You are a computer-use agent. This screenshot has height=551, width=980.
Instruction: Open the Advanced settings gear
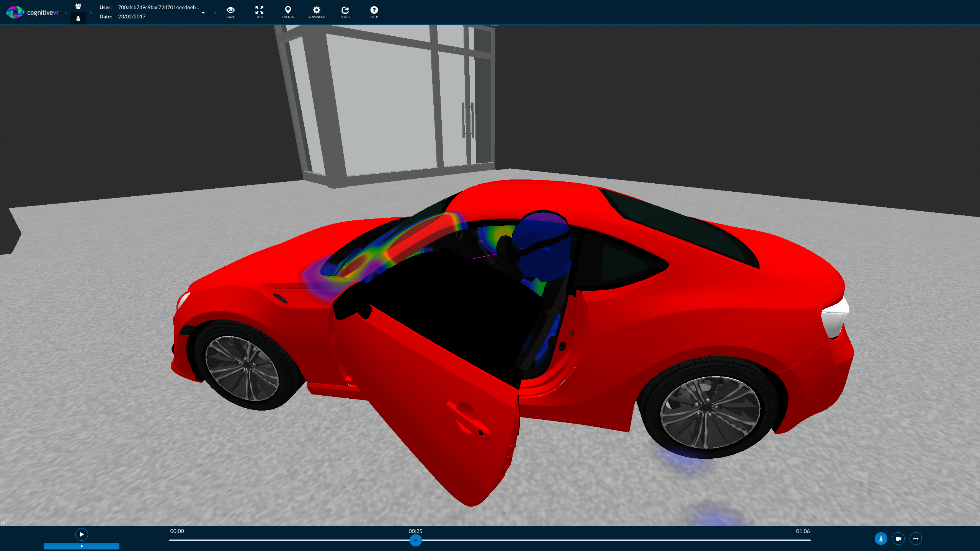[317, 12]
